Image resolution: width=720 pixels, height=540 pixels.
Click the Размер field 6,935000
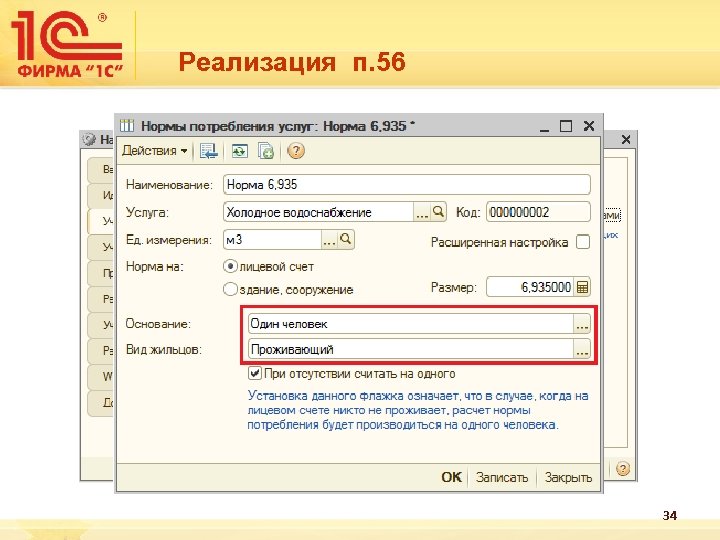click(x=530, y=287)
